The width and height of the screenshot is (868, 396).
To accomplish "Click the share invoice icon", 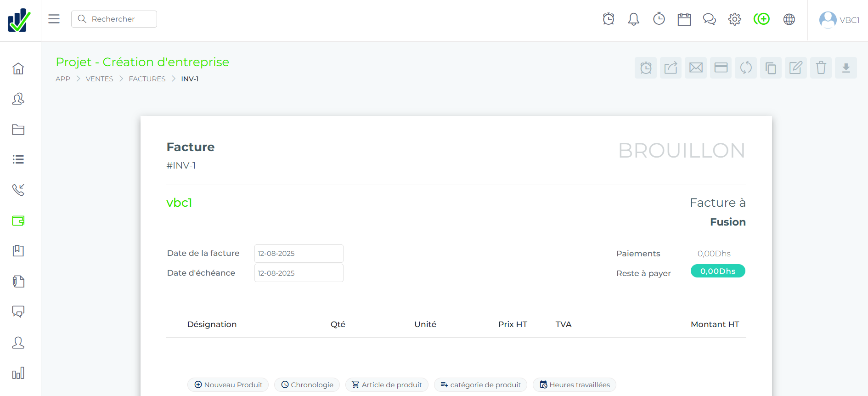I will click(x=671, y=68).
